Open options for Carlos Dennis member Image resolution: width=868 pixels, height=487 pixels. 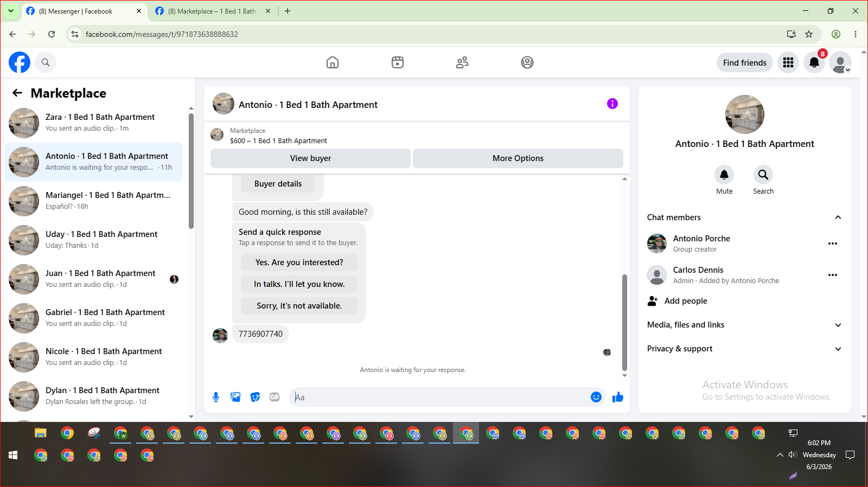click(833, 275)
